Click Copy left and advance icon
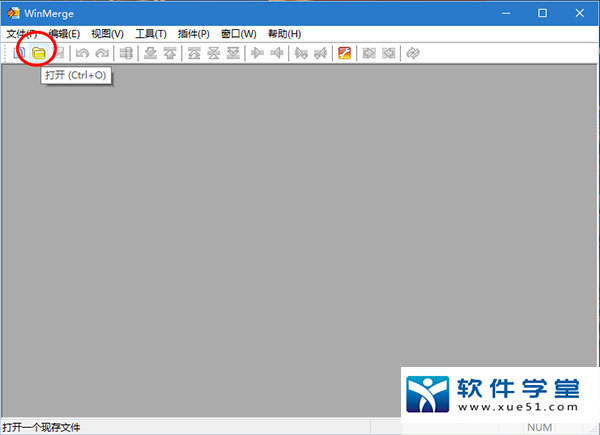Image resolution: width=600 pixels, height=435 pixels. point(321,53)
